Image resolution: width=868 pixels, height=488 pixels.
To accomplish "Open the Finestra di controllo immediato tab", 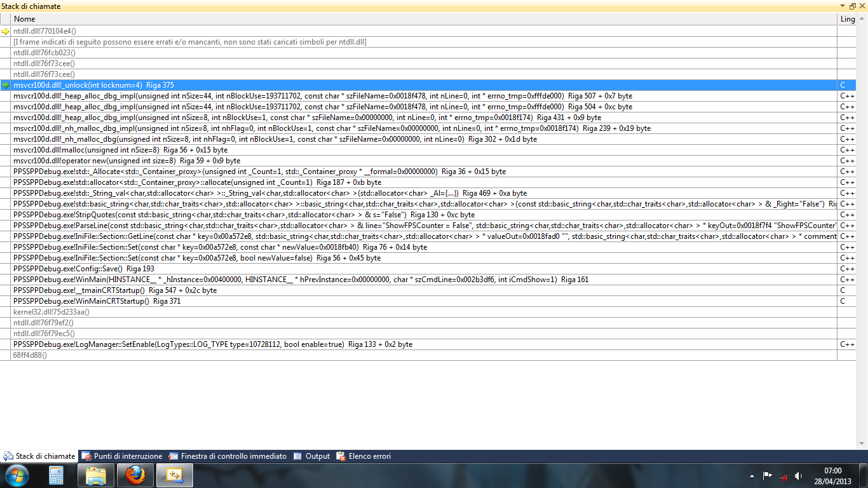I will point(227,456).
